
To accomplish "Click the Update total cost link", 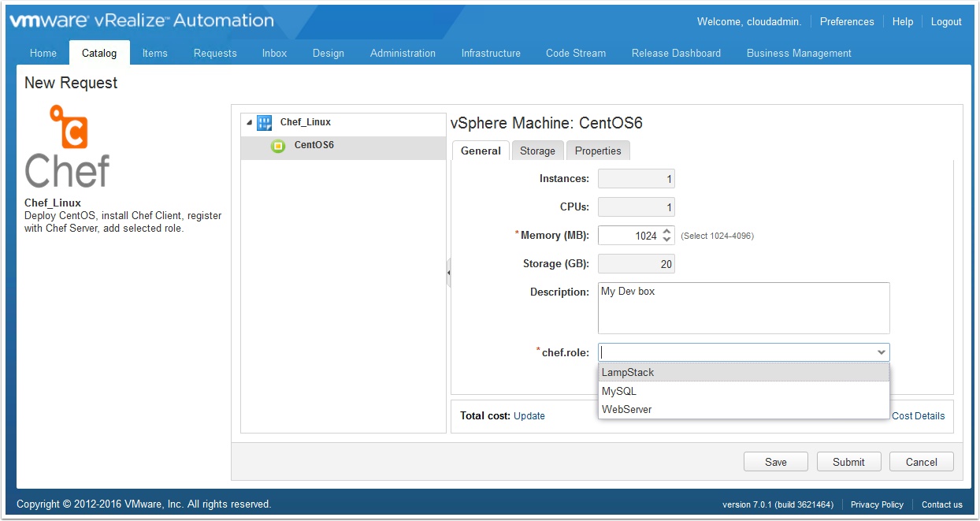I will (529, 416).
